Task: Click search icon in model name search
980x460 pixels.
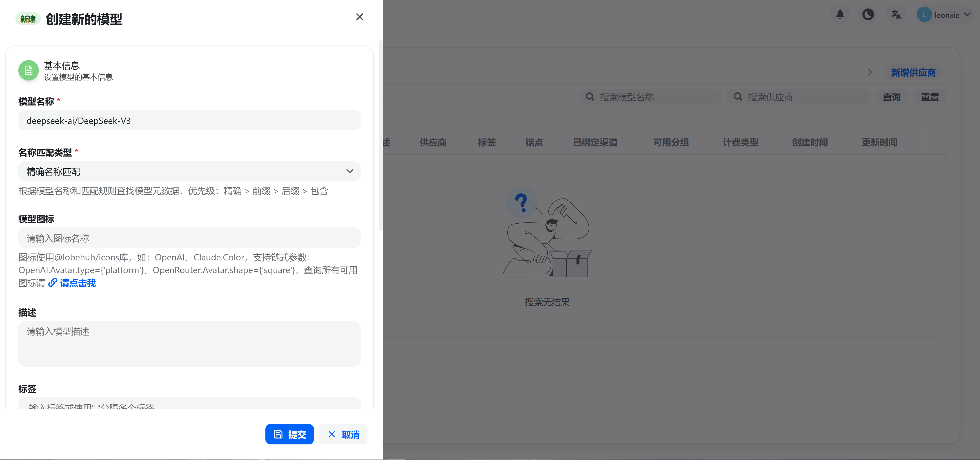Action: pyautogui.click(x=590, y=97)
